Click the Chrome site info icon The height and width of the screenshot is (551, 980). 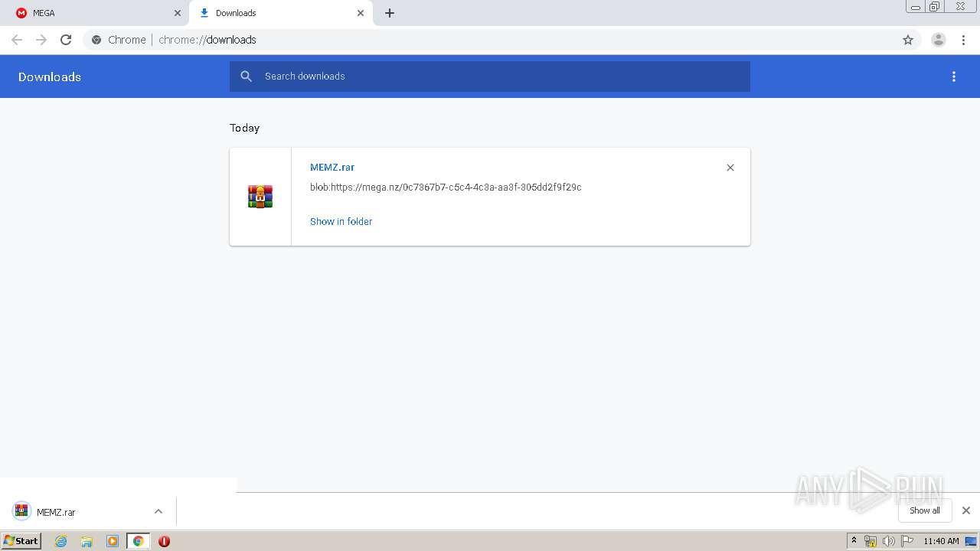click(x=96, y=40)
